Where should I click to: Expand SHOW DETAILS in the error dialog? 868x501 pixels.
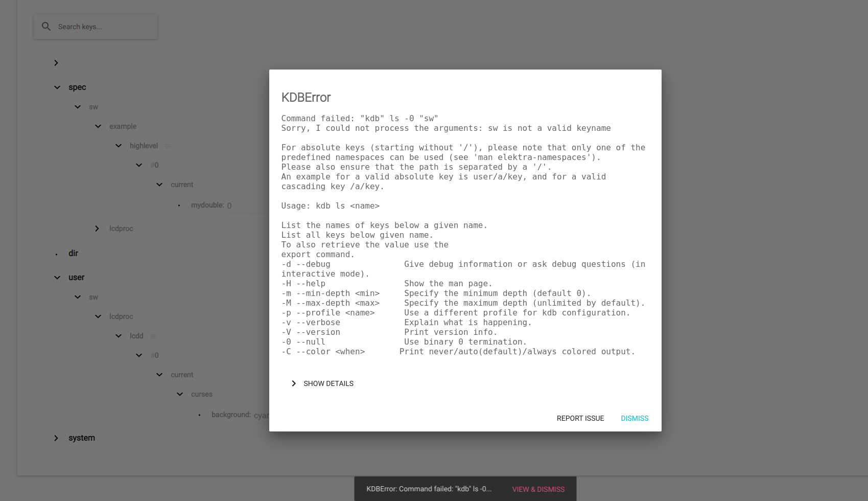click(x=322, y=383)
